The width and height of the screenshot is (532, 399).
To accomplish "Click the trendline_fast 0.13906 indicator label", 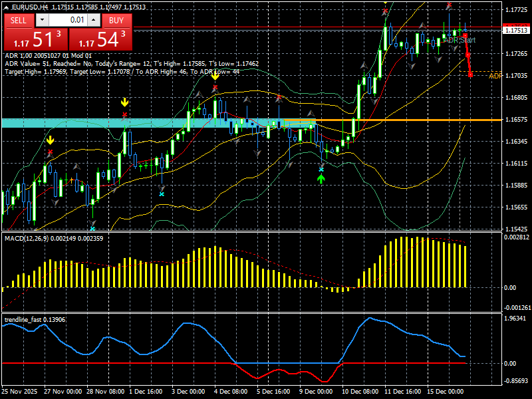I will (35, 320).
